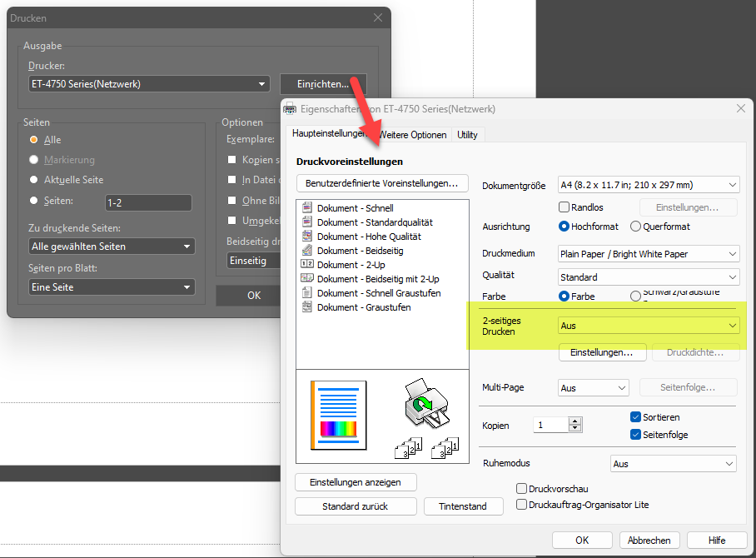Select the 'Dokument - Schnell' preset icon
The width and height of the screenshot is (756, 558).
tap(306, 208)
